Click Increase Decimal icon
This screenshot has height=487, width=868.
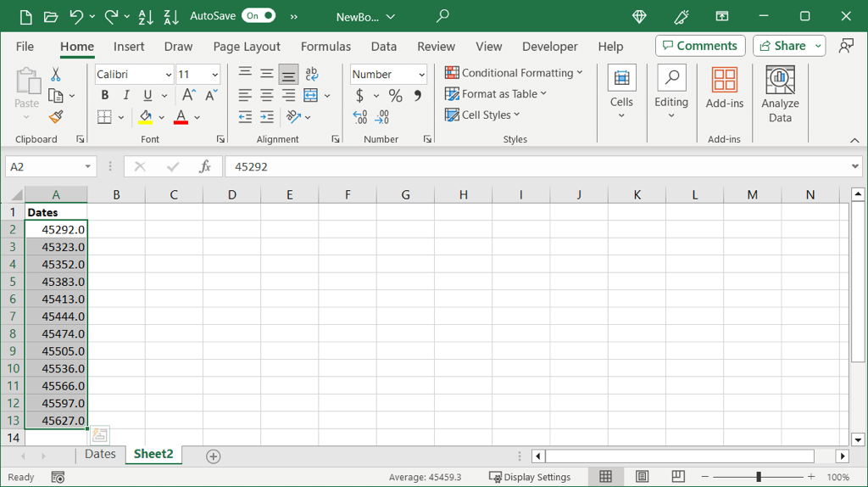point(360,117)
